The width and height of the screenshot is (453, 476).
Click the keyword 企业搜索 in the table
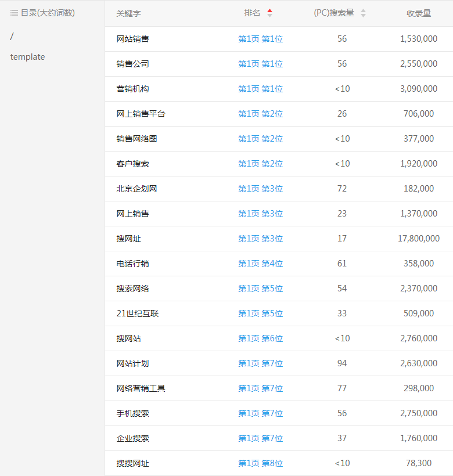pos(132,438)
